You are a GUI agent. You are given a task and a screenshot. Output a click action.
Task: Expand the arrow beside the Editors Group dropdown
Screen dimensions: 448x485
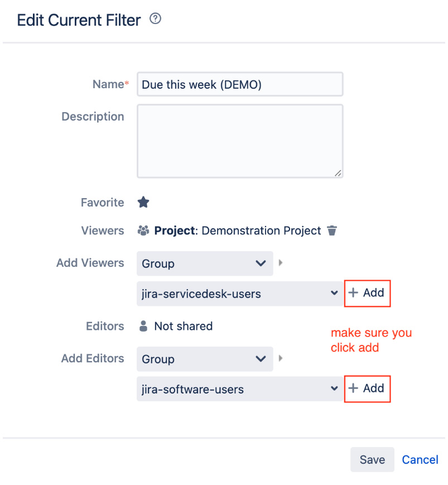(280, 359)
